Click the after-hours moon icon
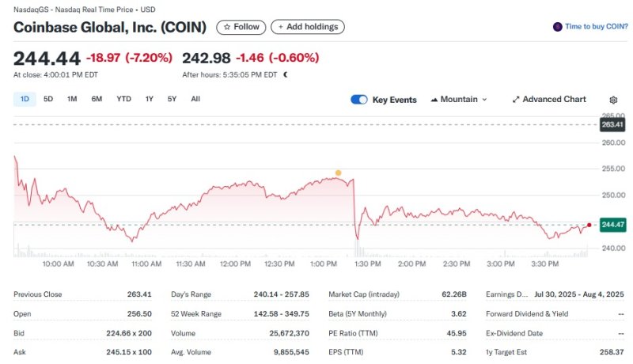Image resolution: width=633 pixels, height=364 pixels. (x=286, y=75)
